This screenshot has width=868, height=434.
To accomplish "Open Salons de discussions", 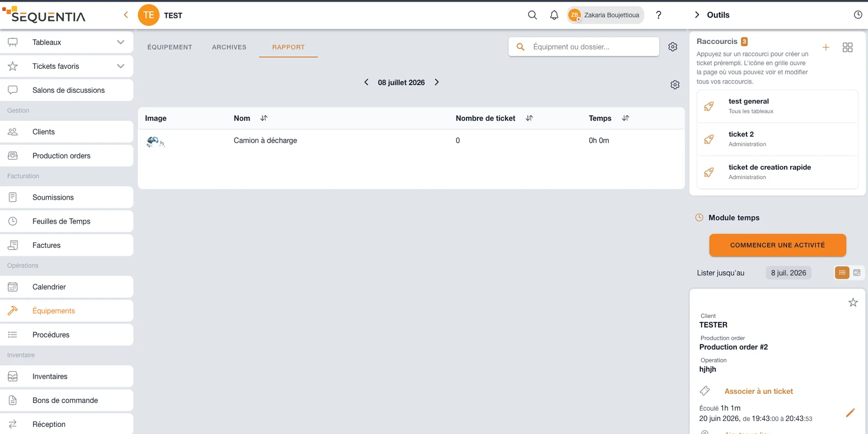I will click(67, 90).
